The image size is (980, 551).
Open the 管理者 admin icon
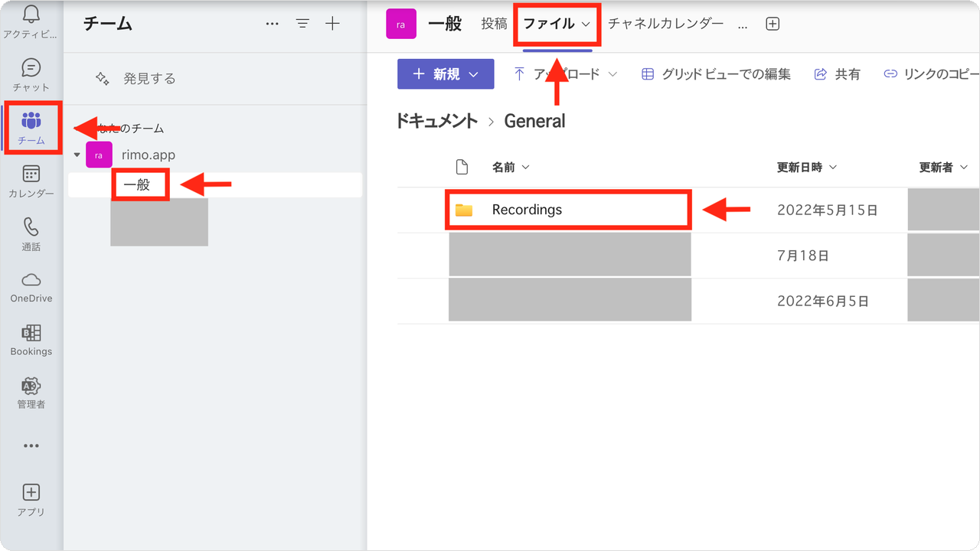[31, 385]
